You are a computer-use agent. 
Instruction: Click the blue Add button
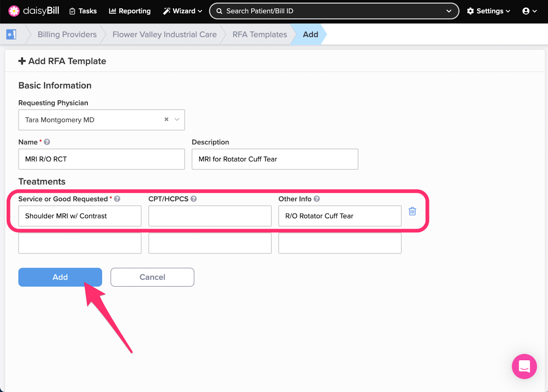[x=60, y=277]
